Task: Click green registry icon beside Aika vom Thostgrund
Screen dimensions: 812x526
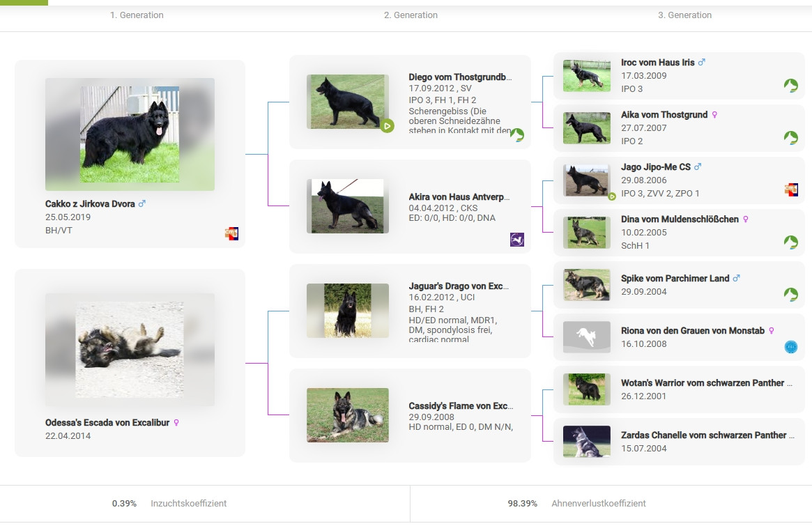Action: pos(790,138)
